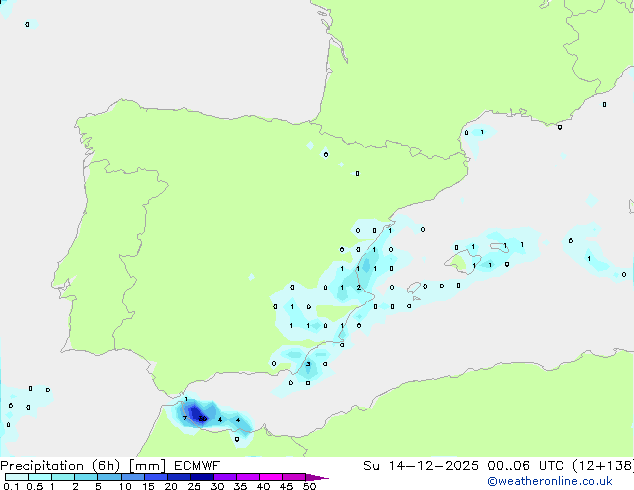Select the 0.1–0.5 mm palest legend swatch

click(x=17, y=477)
